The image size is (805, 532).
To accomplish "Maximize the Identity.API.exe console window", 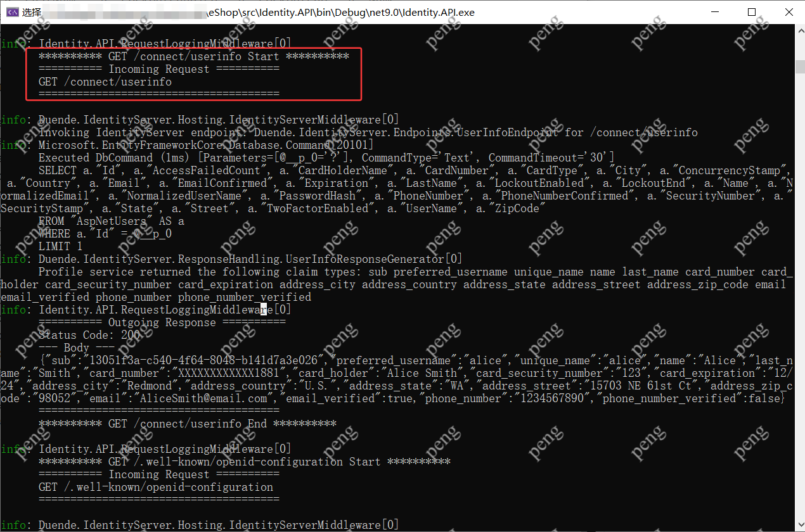I will (752, 12).
